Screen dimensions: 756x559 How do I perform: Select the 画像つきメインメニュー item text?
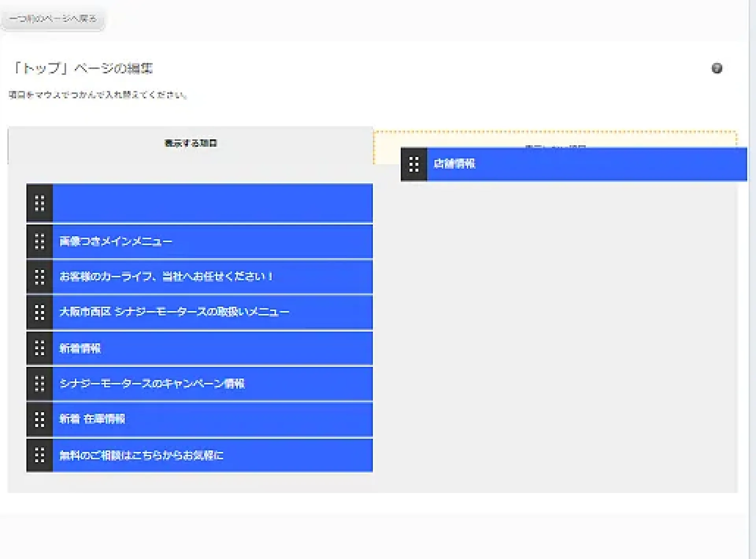[116, 241]
